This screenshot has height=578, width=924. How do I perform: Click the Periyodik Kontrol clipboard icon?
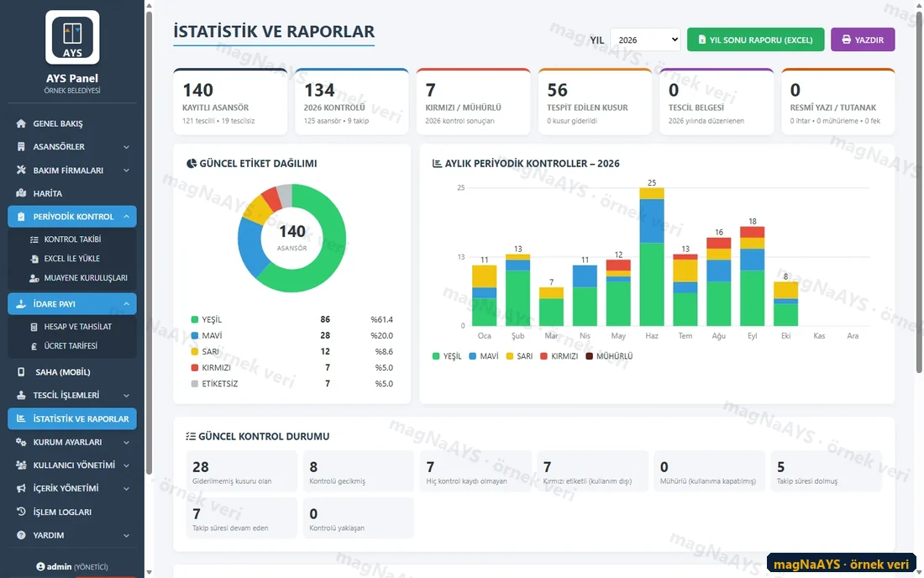coord(21,217)
